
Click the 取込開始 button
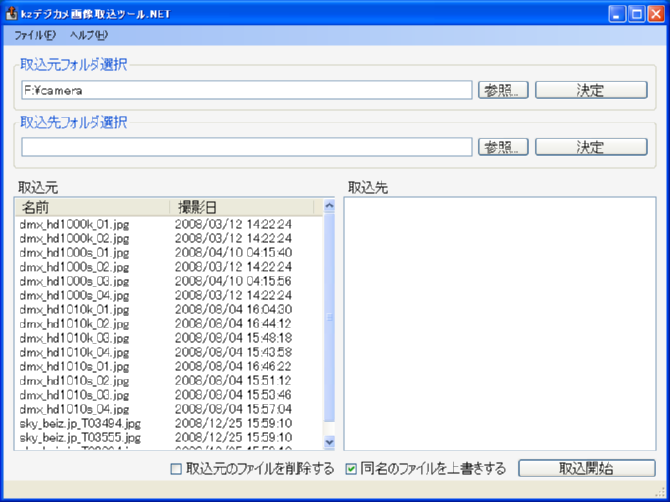pos(587,468)
